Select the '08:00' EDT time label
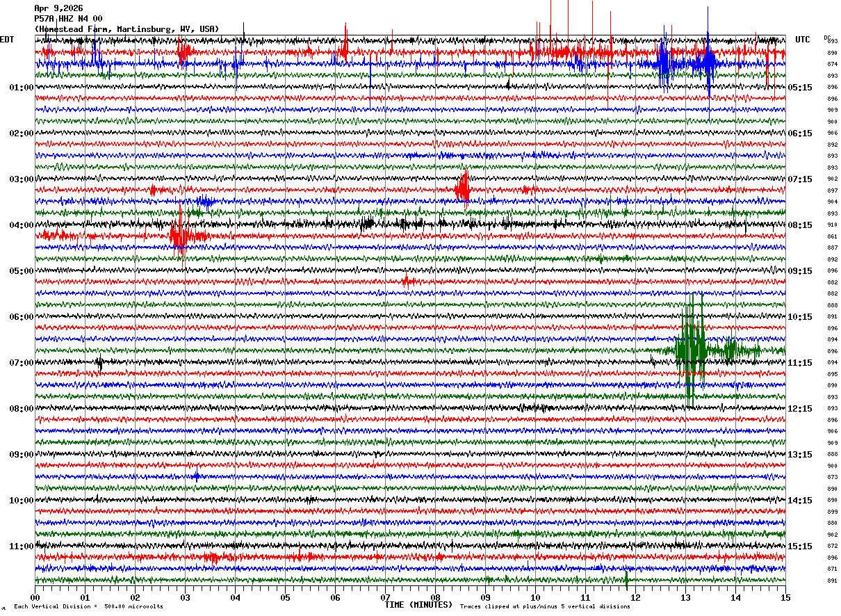 pos(22,409)
